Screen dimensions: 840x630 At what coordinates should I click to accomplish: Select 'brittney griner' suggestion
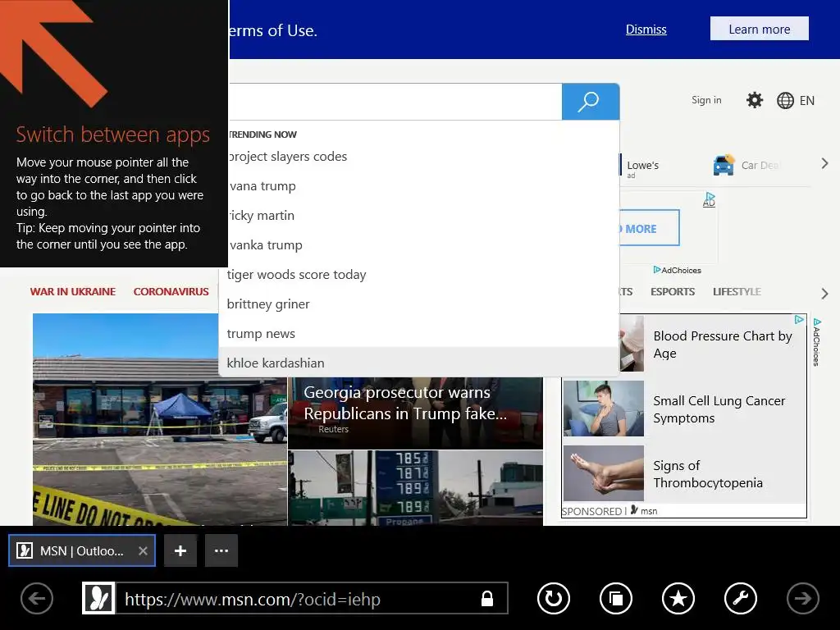[x=419, y=304]
